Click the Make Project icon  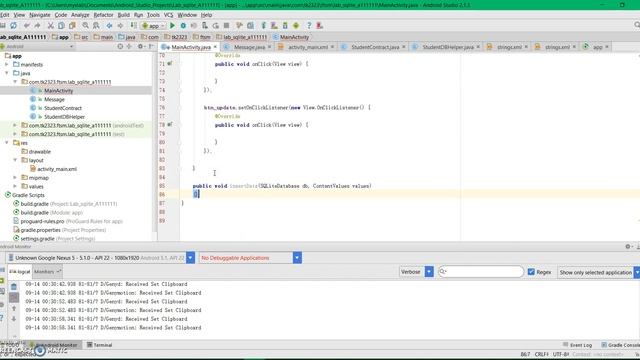click(x=133, y=26)
